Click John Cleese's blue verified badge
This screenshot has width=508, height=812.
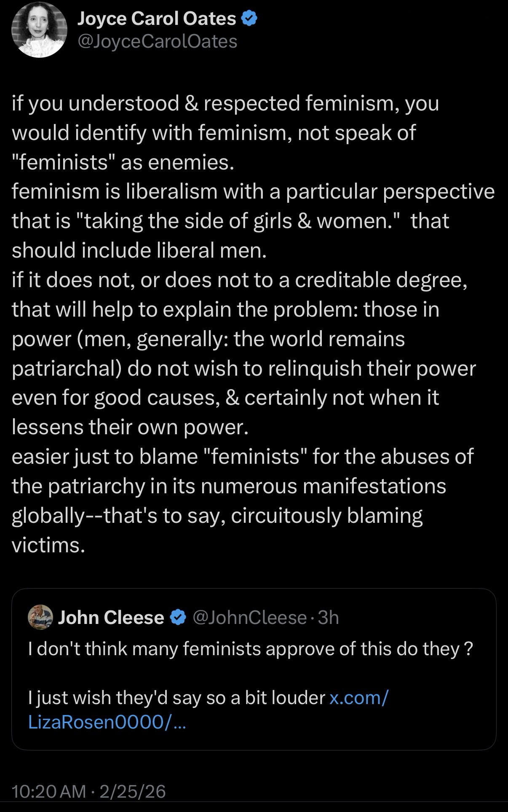coord(178,617)
